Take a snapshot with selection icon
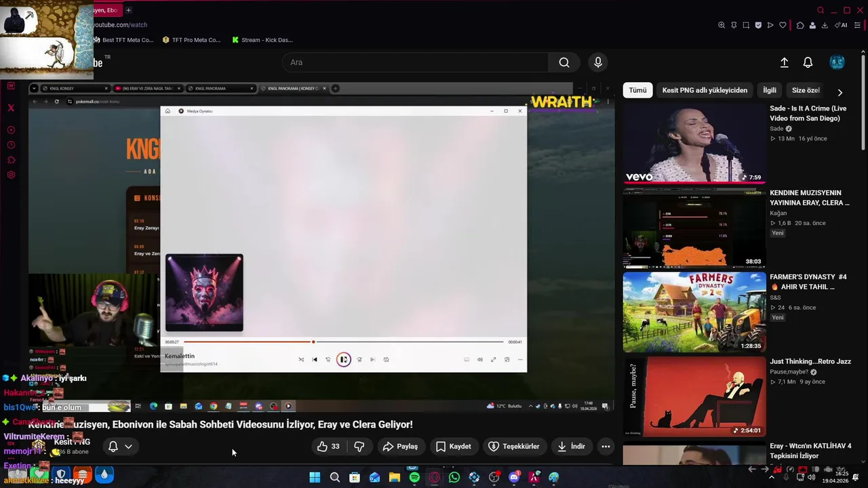Screen dimensions: 868x488 tap(746, 25)
